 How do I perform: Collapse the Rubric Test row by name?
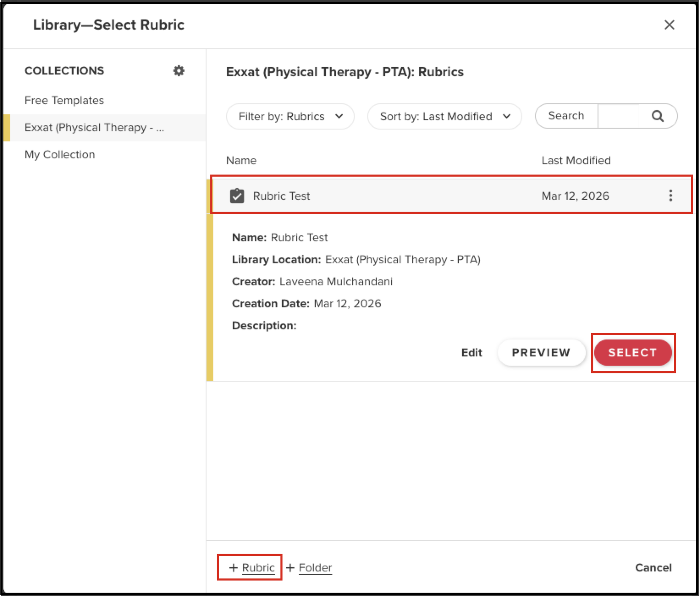(x=281, y=196)
